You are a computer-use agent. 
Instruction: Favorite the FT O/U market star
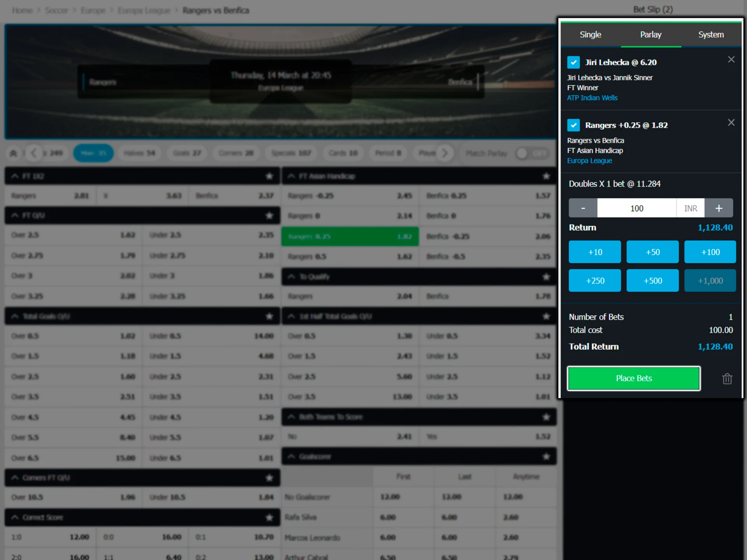tap(269, 215)
